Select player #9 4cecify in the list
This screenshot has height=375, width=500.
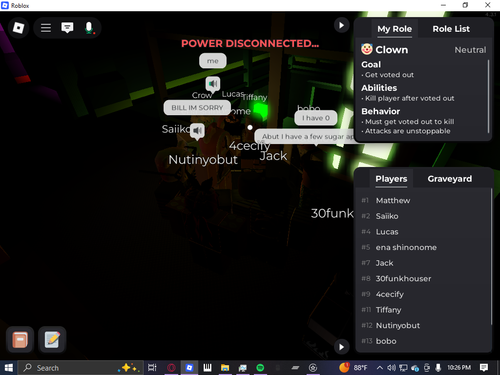point(423,294)
